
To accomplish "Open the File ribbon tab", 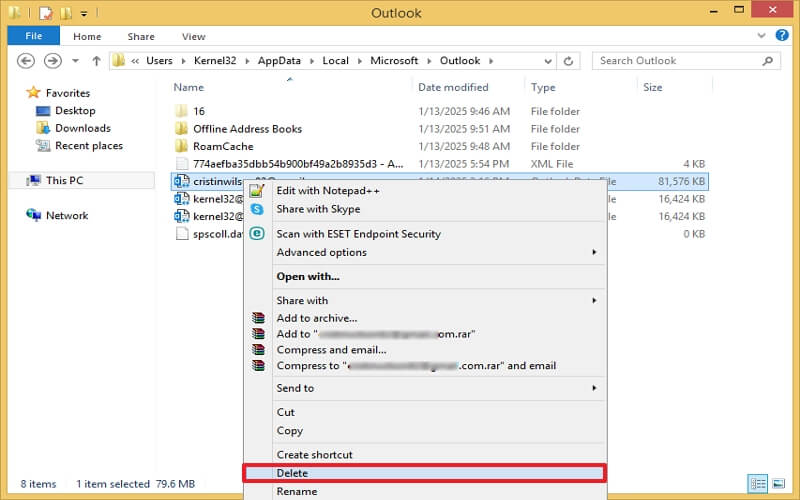I will tap(34, 36).
